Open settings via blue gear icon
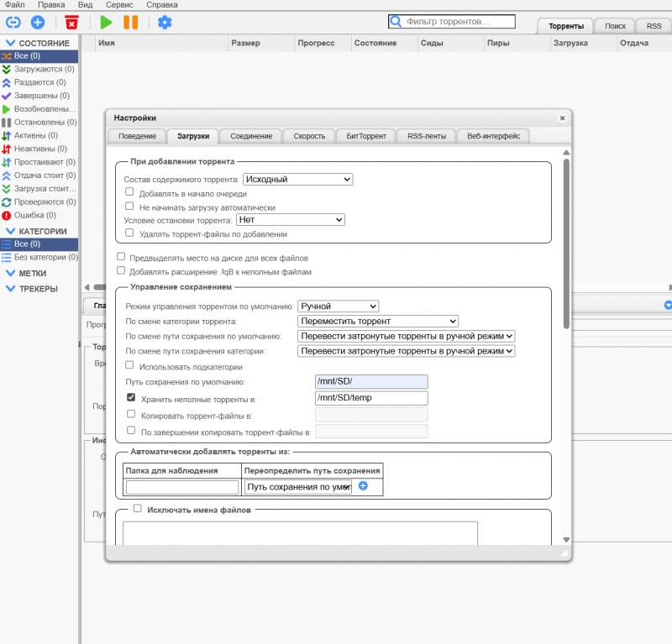Viewport: 672px width, 644px height. [x=165, y=22]
